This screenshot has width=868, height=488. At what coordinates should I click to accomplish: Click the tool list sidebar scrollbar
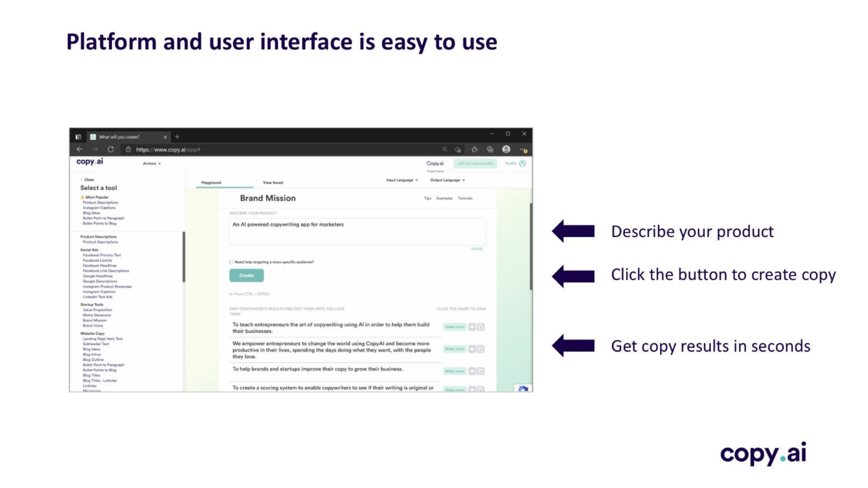184,257
